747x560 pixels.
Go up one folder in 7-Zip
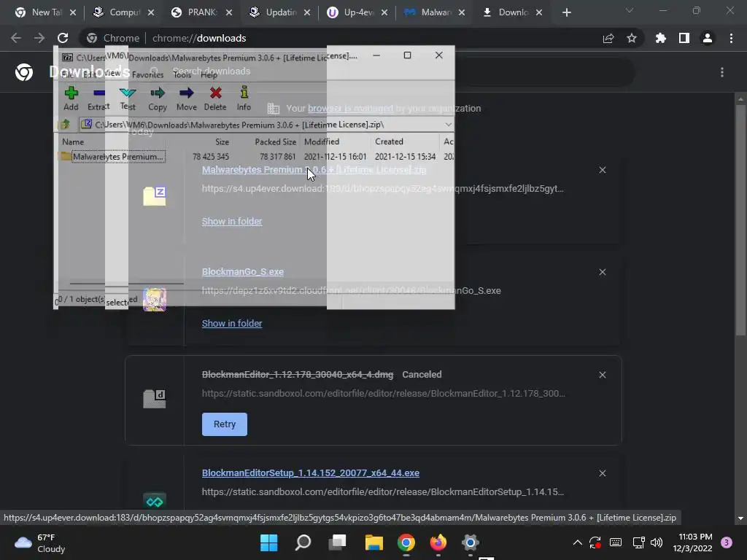65,125
